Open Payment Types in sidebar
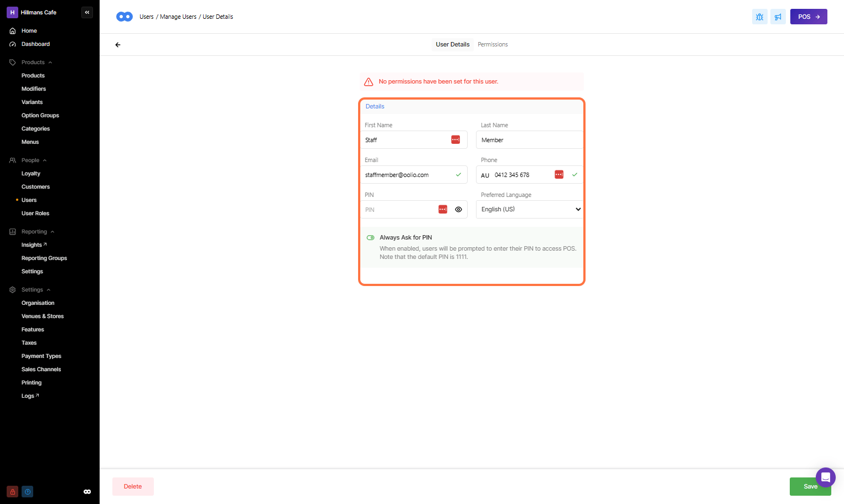This screenshot has width=844, height=504. (x=42, y=356)
